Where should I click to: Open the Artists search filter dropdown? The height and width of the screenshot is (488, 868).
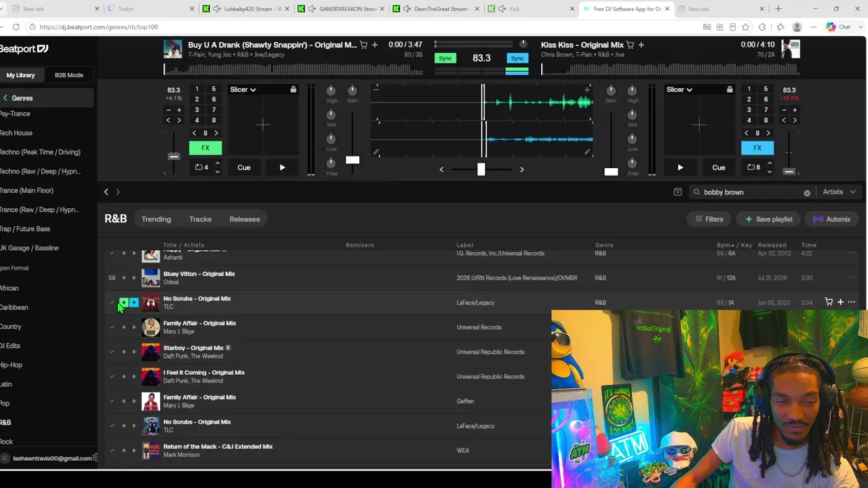[839, 192]
